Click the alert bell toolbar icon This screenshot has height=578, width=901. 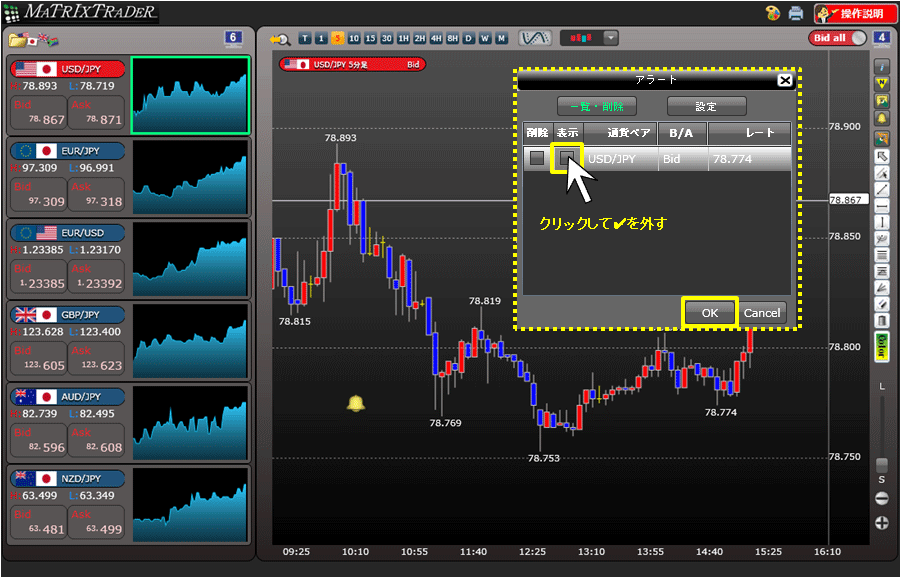881,117
